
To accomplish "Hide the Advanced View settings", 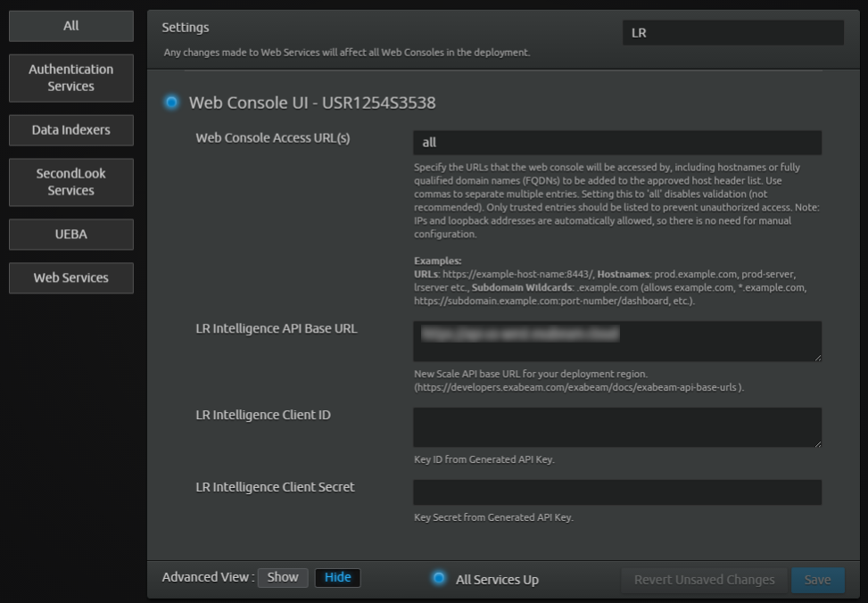I will [337, 577].
